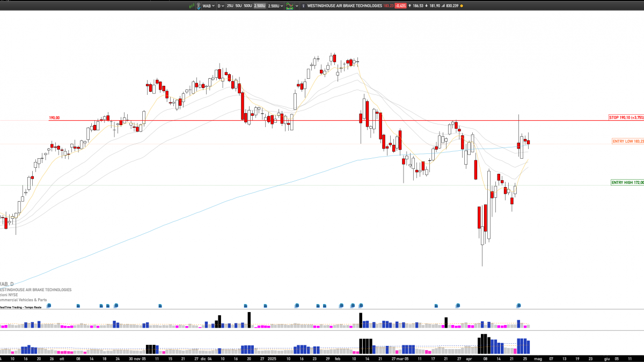This screenshot has width=644, height=362.
Task: Select the highlighted 2.500U range button
Action: point(260,5)
